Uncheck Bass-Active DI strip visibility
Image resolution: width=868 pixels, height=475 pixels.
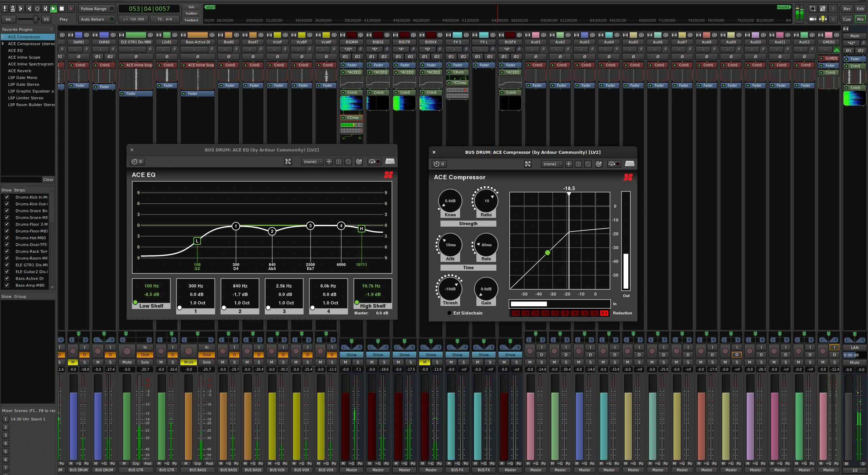pos(7,278)
